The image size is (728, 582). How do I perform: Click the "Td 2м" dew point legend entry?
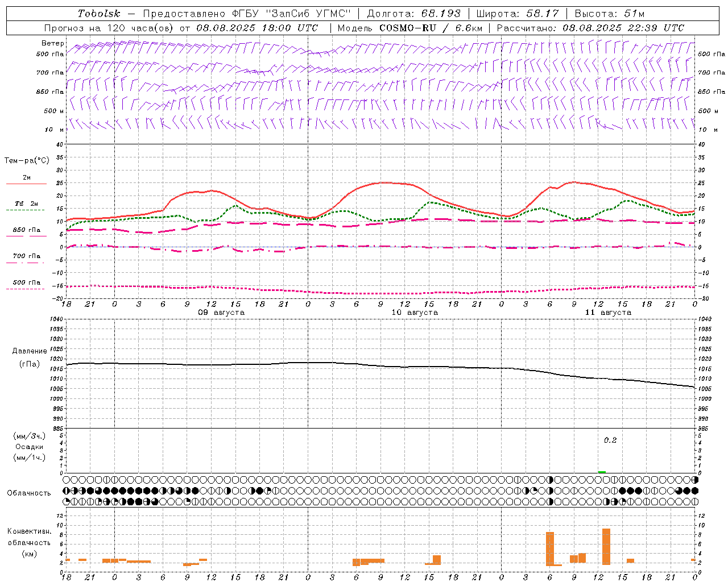coord(27,203)
